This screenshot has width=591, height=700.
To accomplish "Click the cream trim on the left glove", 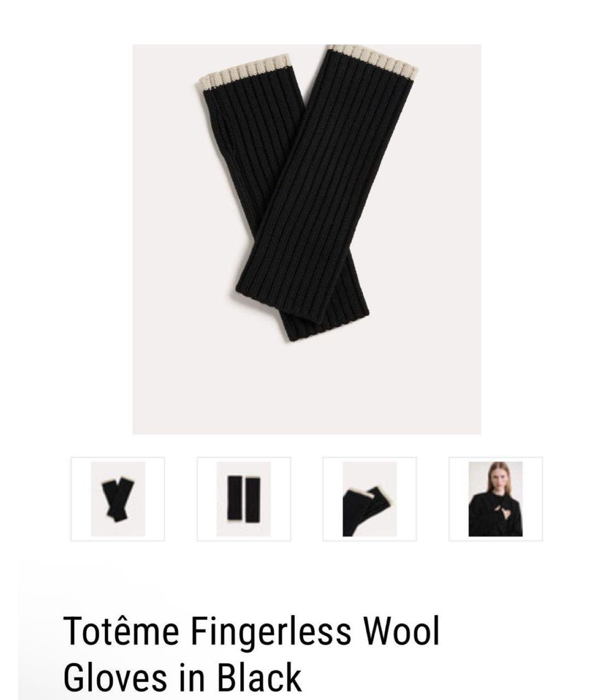I will pyautogui.click(x=244, y=70).
